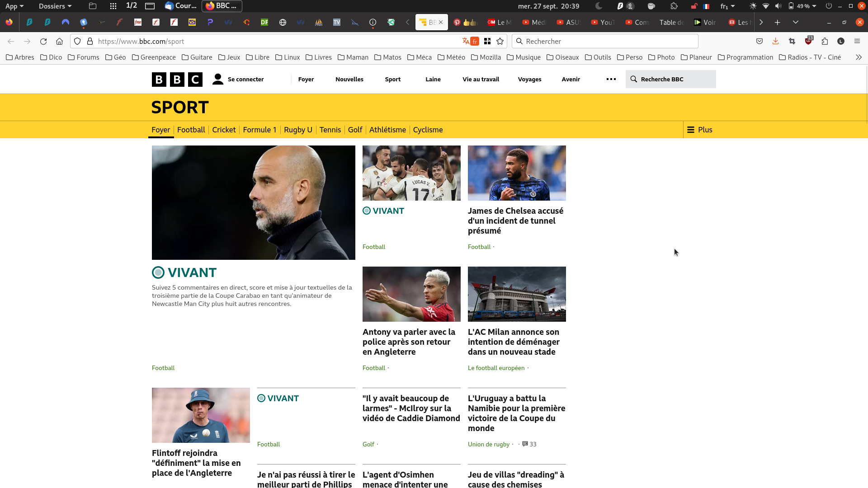
Task: Switch to the 'Table de' tab
Action: tap(671, 22)
